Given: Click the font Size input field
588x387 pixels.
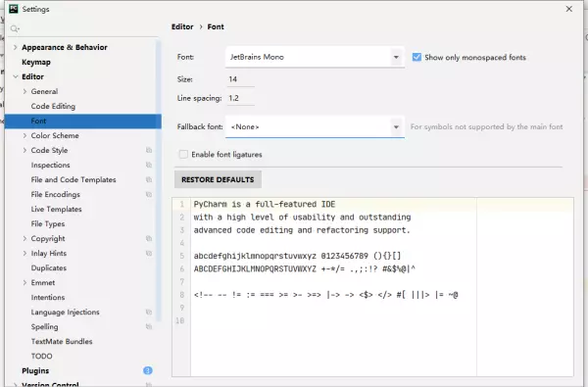Looking at the screenshot, I should [x=240, y=79].
